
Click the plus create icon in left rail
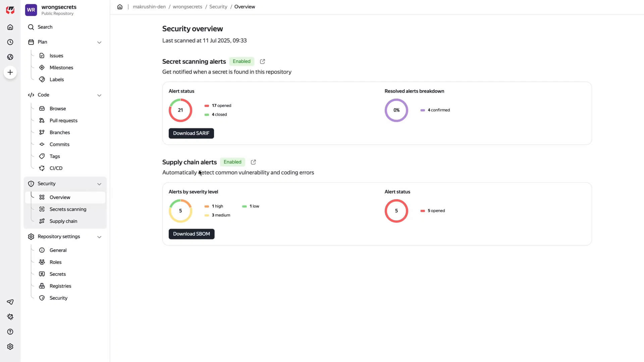click(10, 72)
